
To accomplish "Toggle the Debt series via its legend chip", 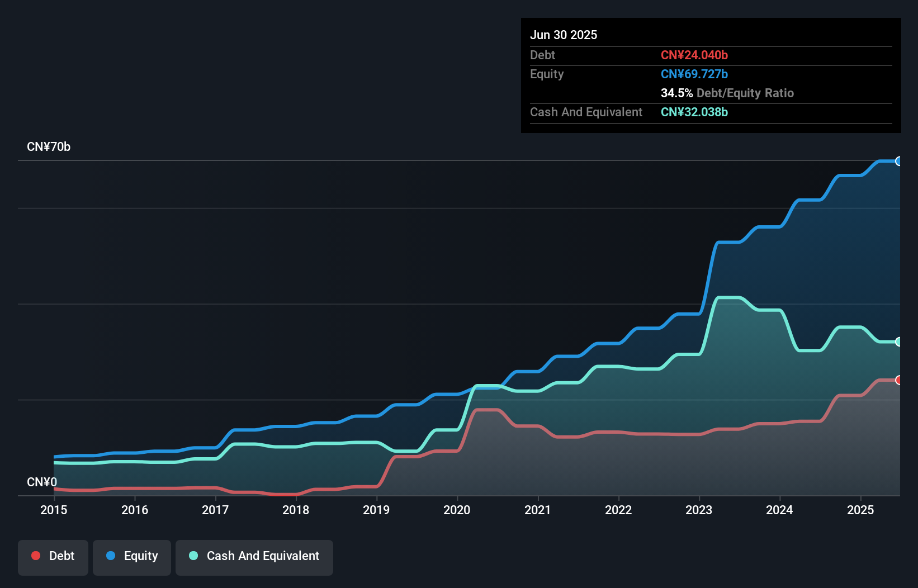I will [53, 557].
